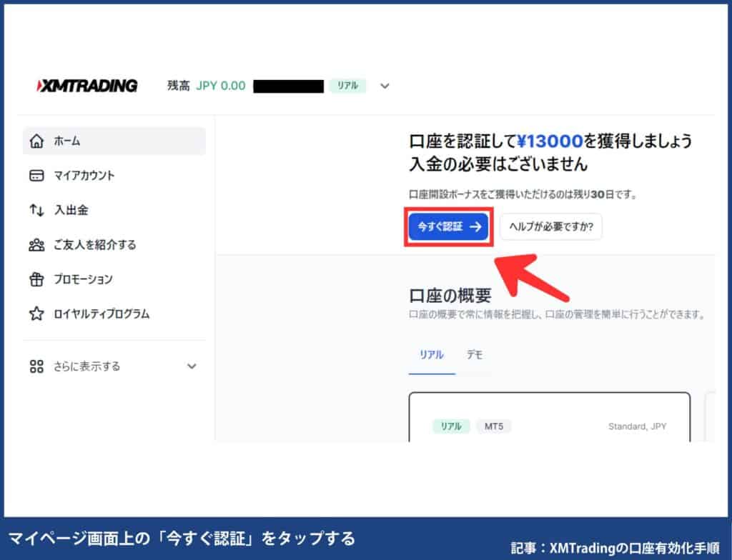The height and width of the screenshot is (560, 732).
Task: Switch to the デモ tab
Action: pyautogui.click(x=475, y=355)
